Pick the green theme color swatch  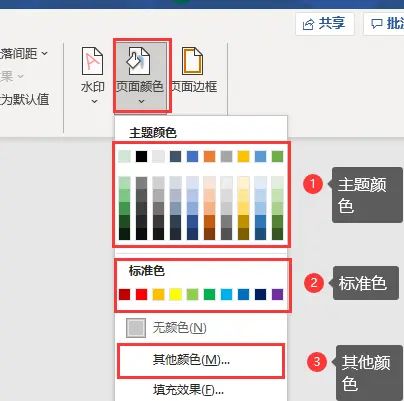click(277, 156)
